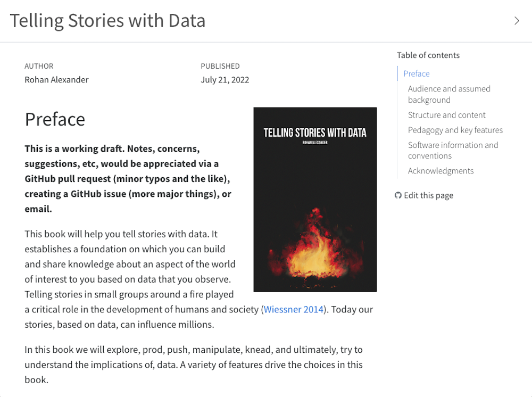The height and width of the screenshot is (397, 532).
Task: Click the author name Rohan Alexander
Action: tap(56, 80)
